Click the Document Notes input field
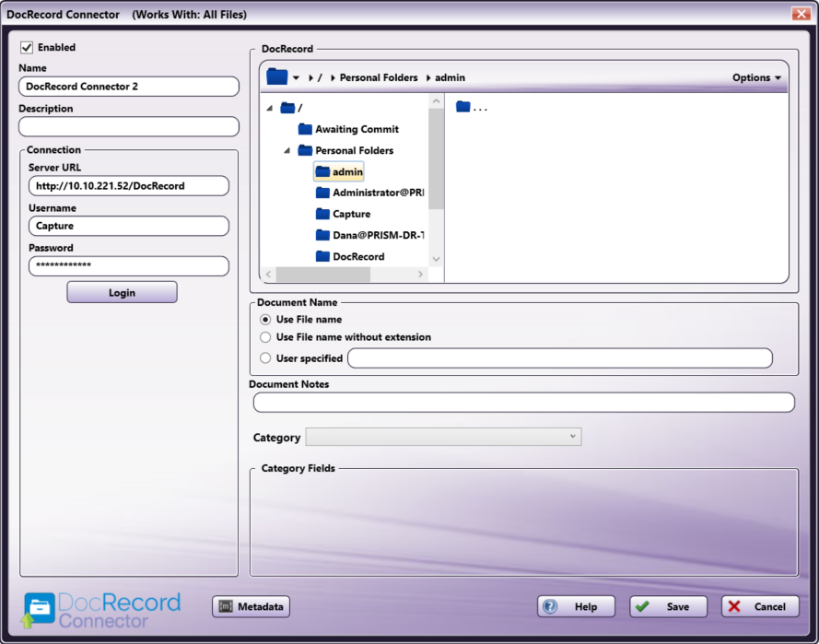The height and width of the screenshot is (644, 819). click(x=524, y=403)
